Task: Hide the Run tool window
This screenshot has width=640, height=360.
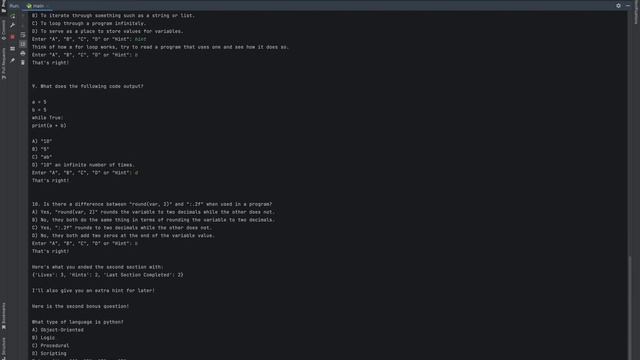Action: click(x=628, y=6)
